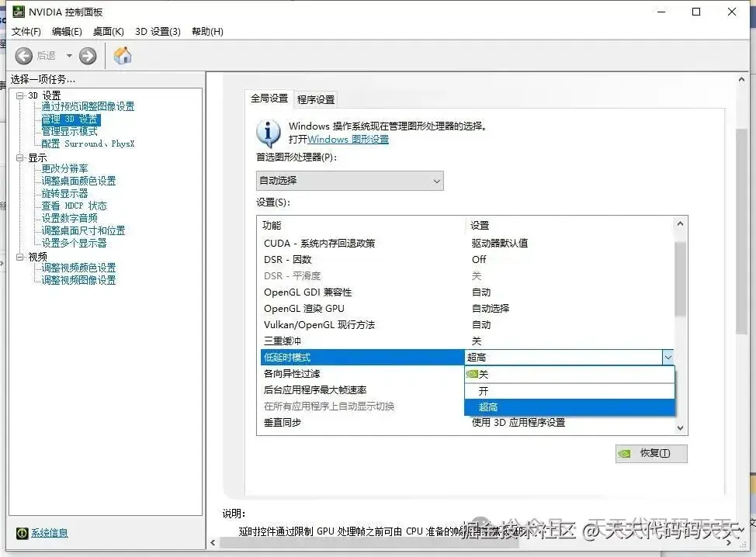Image resolution: width=756 pixels, height=557 pixels.
Task: Click the NVIDIA app icon in title bar
Action: 19,12
